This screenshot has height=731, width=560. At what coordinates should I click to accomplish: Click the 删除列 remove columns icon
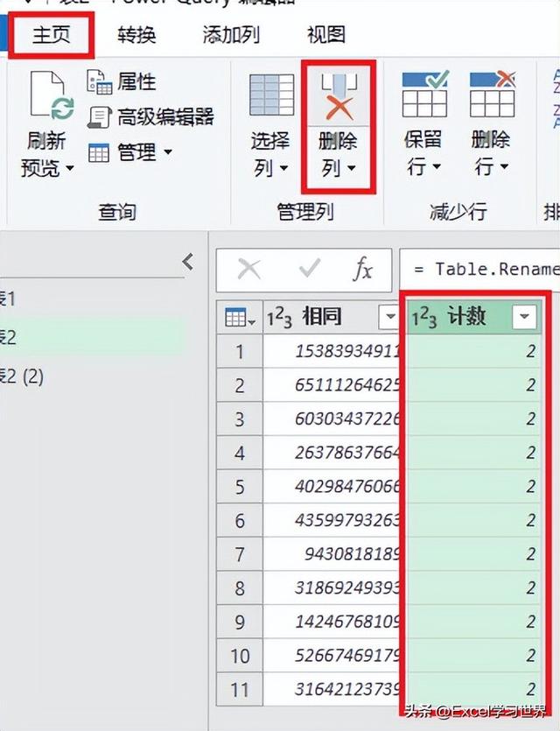coord(339,95)
